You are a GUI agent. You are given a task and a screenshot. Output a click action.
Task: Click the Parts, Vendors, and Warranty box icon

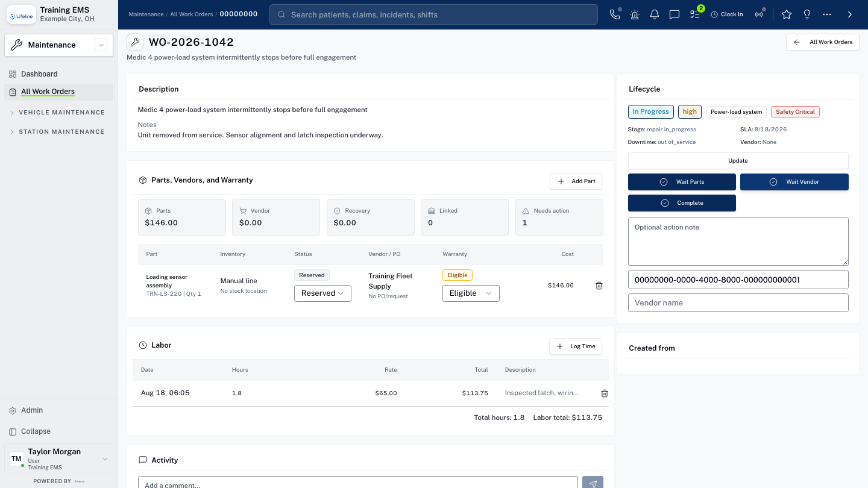point(143,180)
